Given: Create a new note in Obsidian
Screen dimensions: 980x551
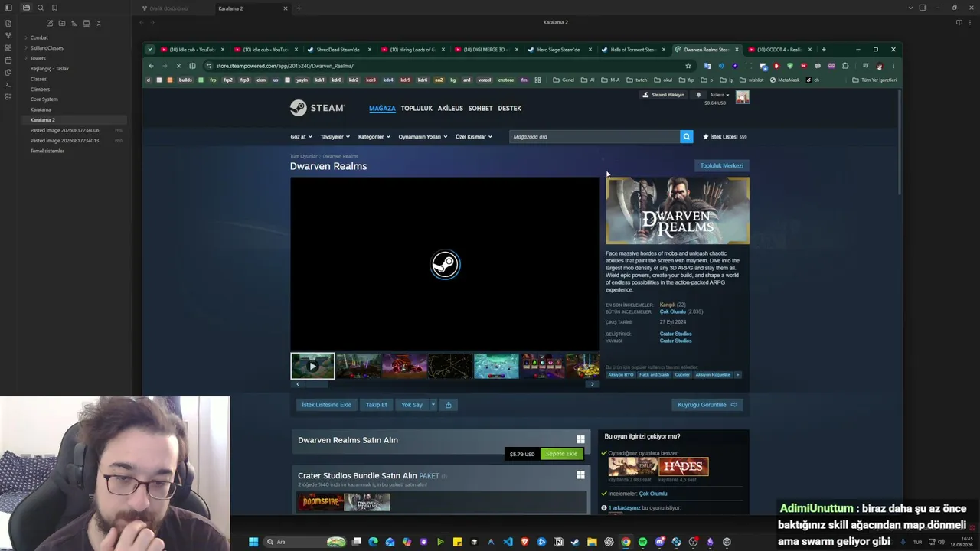Looking at the screenshot, I should (50, 23).
